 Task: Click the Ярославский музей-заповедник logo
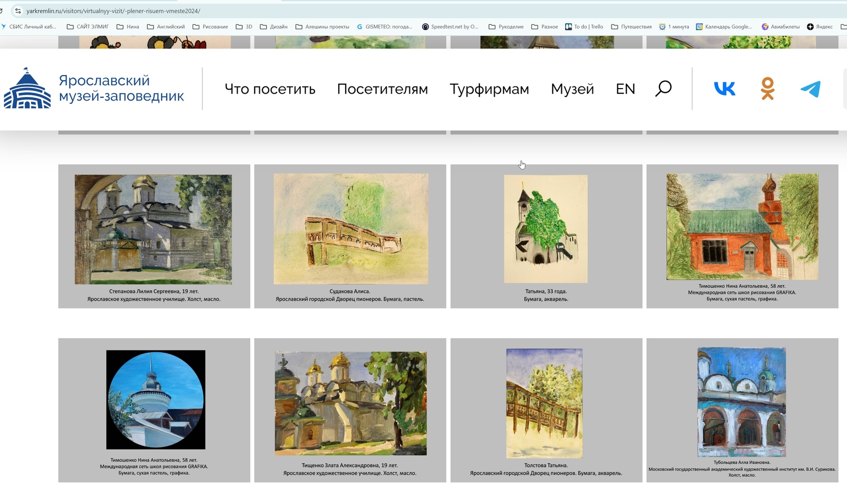point(94,89)
